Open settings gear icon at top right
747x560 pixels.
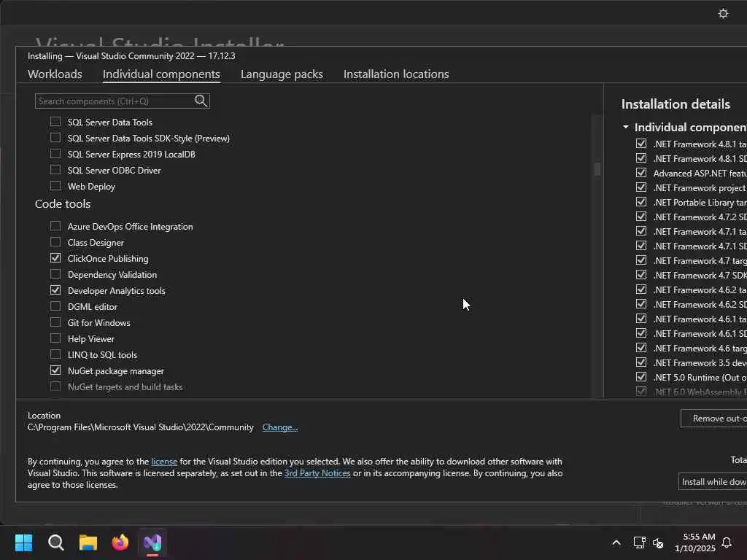[723, 13]
